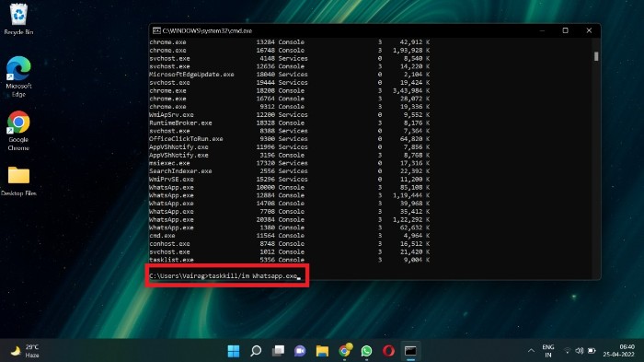The width and height of the screenshot is (644, 362).
Task: Switch to Chrome in the taskbar
Action: point(345,351)
